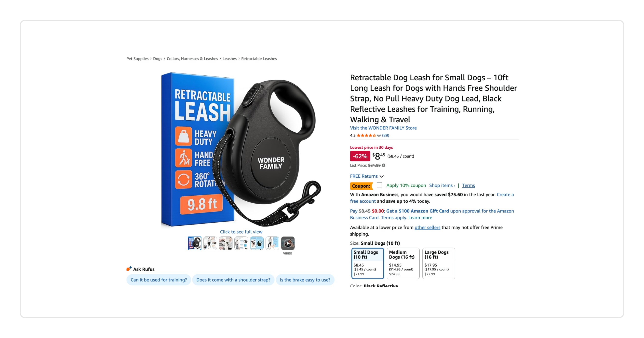Choose Medium Dogs (16 ft) size option
644x338 pixels.
pyautogui.click(x=403, y=263)
